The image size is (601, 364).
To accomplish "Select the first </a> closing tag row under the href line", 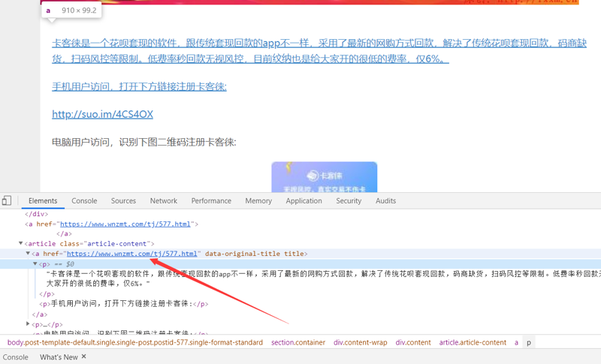I will coord(64,233).
